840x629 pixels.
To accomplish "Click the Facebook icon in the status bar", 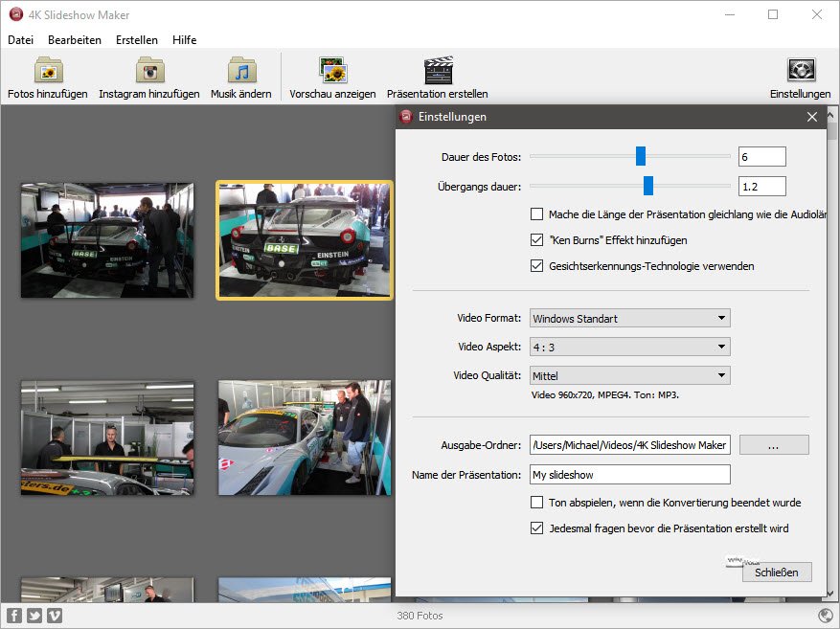I will 14,616.
